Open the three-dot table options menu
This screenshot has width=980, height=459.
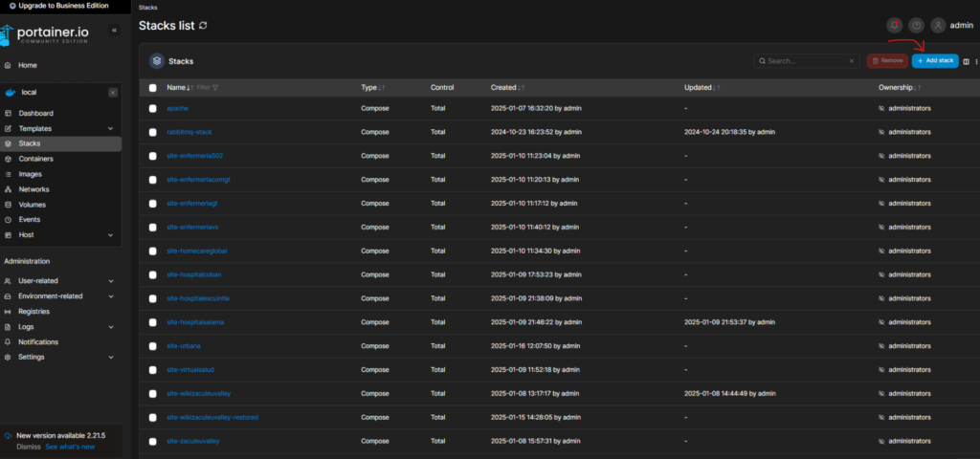[x=976, y=61]
